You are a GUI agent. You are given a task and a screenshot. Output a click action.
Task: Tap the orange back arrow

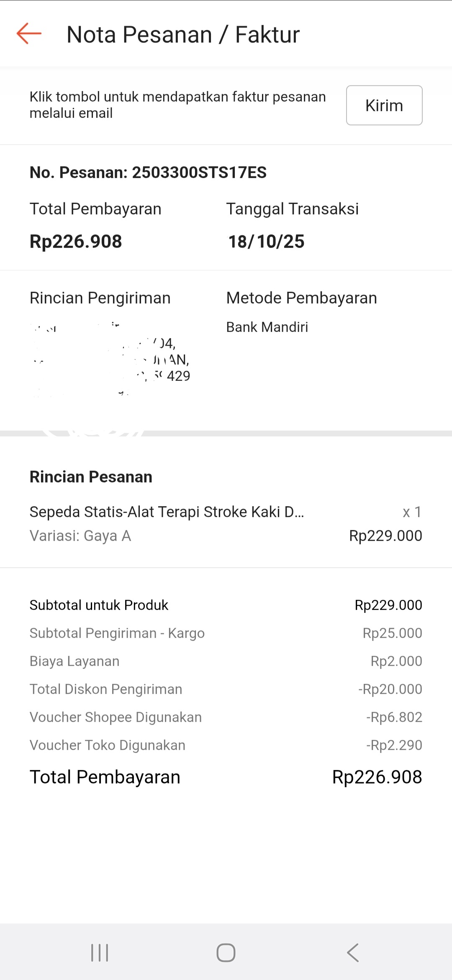29,33
